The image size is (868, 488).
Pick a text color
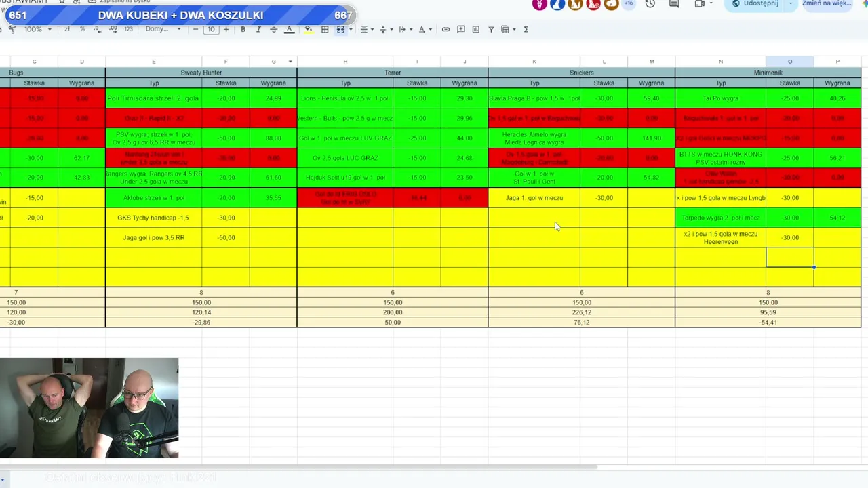pyautogui.click(x=289, y=29)
